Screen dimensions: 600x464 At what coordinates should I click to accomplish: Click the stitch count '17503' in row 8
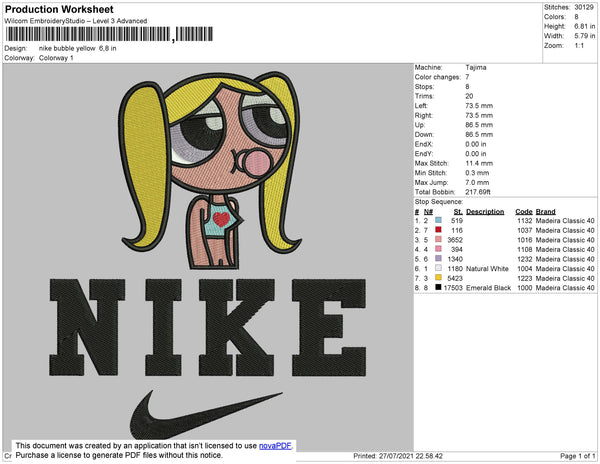(453, 288)
